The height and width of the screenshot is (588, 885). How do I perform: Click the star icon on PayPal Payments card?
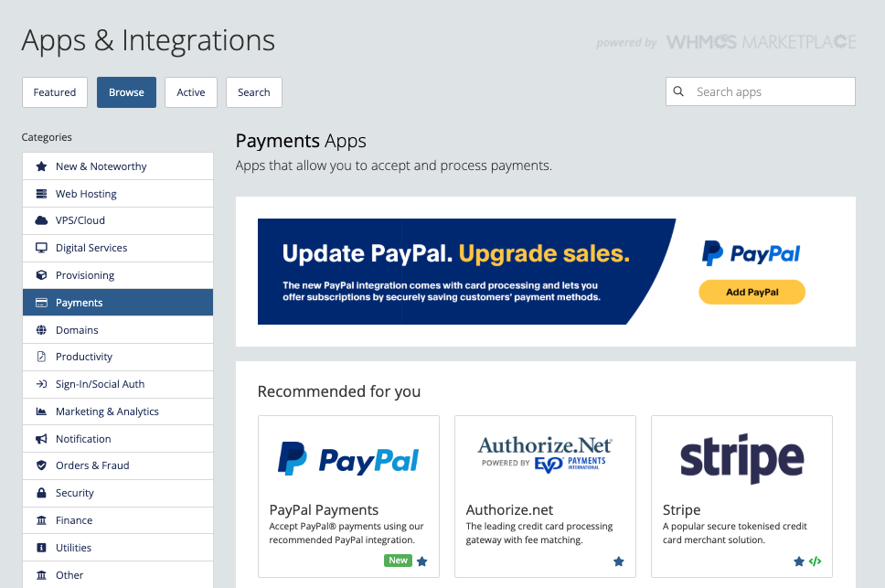pos(422,561)
